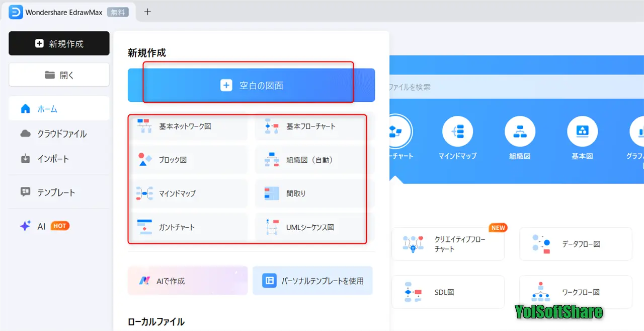Screen dimensions: 644x331
Task: Click the ワークフロー図 icon
Action: (x=541, y=292)
